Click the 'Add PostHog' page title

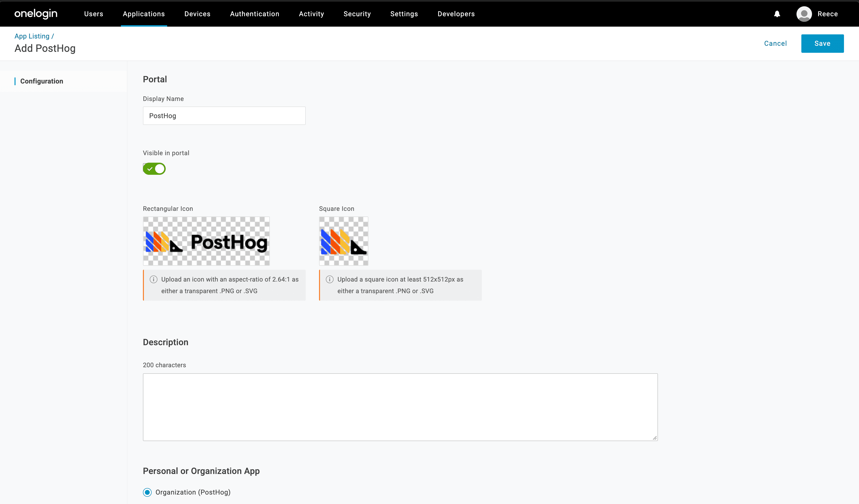click(x=45, y=48)
